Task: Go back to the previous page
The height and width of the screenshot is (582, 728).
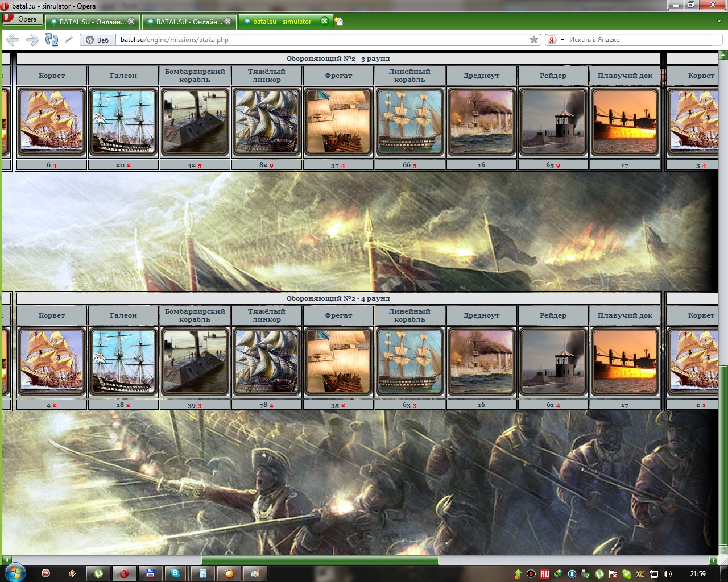Action: (x=13, y=40)
